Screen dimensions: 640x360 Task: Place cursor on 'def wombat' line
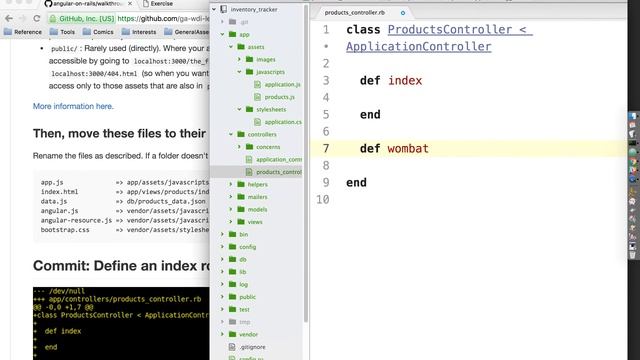(394, 149)
